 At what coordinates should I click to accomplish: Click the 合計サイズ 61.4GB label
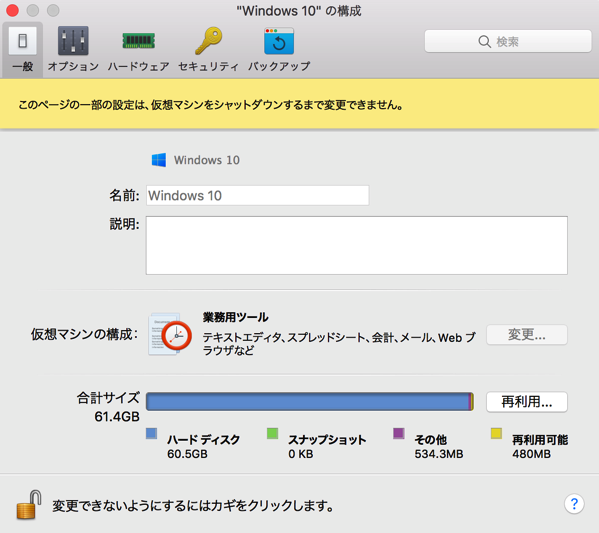(108, 407)
